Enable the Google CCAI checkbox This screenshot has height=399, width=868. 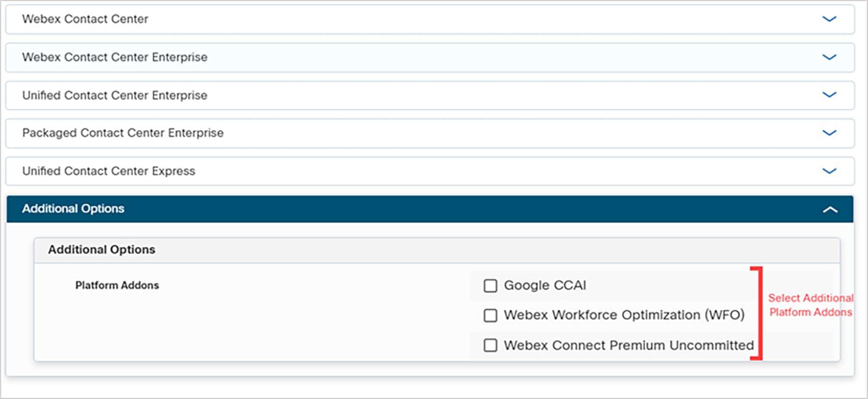(490, 285)
